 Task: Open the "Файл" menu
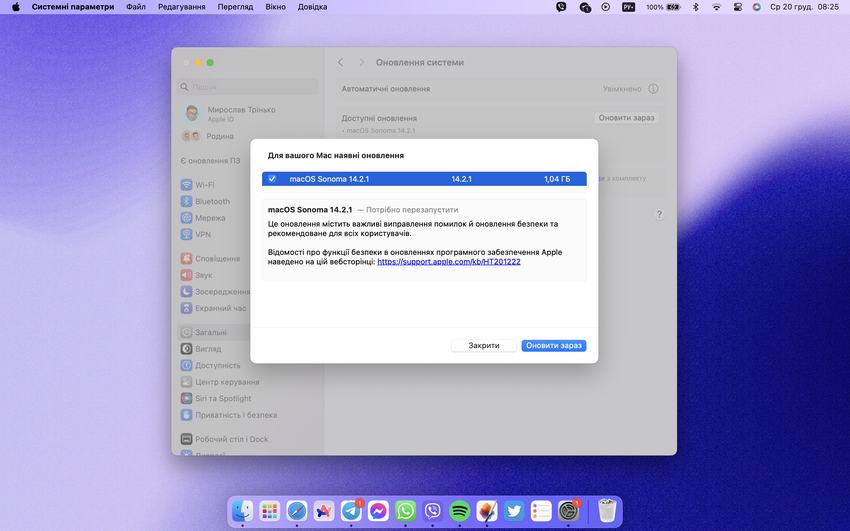coord(136,7)
